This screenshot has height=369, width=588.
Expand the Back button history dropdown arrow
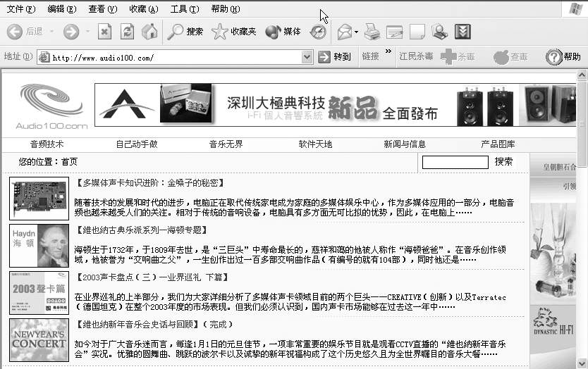(51, 32)
